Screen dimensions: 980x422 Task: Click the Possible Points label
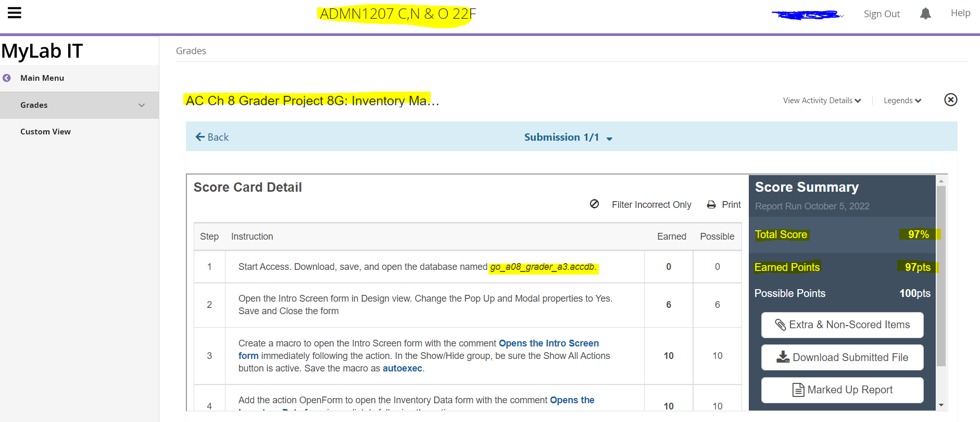coord(790,293)
